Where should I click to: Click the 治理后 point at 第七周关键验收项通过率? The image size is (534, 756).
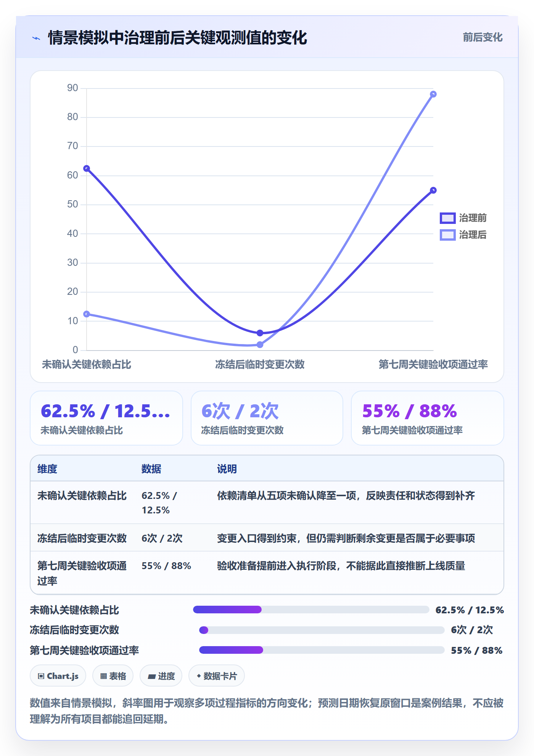click(433, 94)
